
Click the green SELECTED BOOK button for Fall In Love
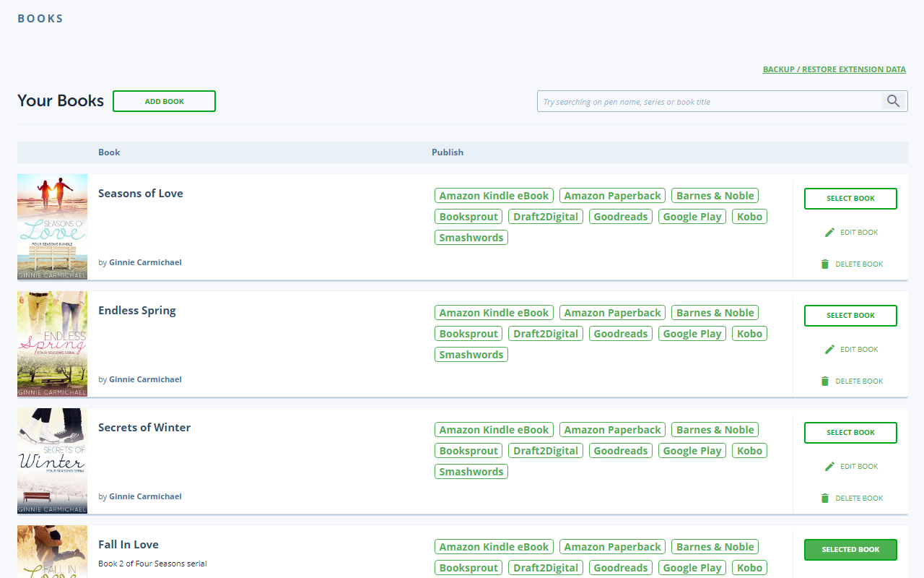tap(850, 549)
